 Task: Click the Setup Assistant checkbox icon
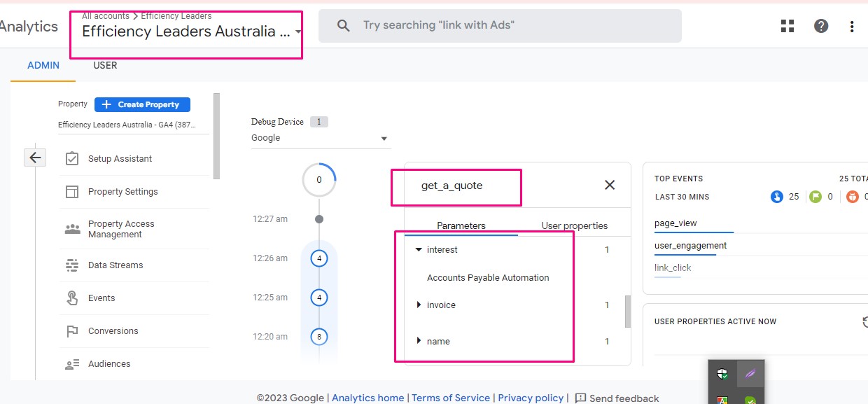coord(72,158)
